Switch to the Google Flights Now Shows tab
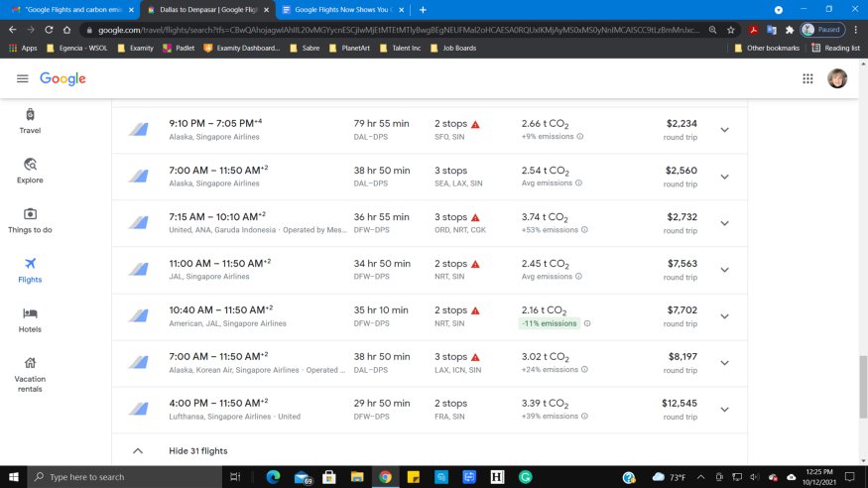 (342, 10)
